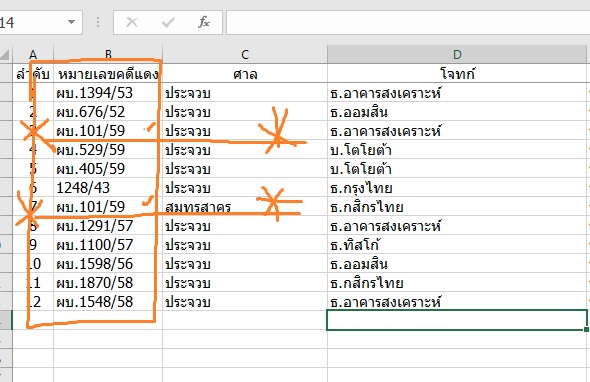Viewport: 590px width, 382px height.
Task: Confirm entry with the checkmark formula button
Action: pyautogui.click(x=168, y=22)
